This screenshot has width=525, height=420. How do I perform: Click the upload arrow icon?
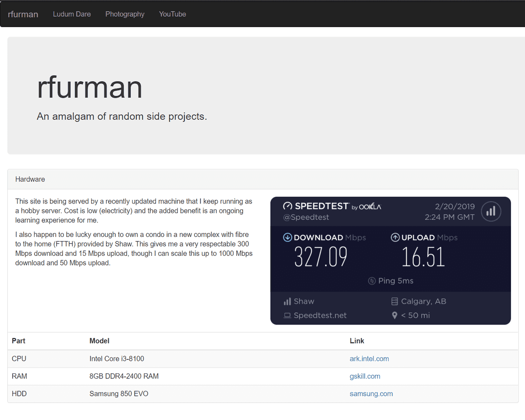pyautogui.click(x=395, y=237)
